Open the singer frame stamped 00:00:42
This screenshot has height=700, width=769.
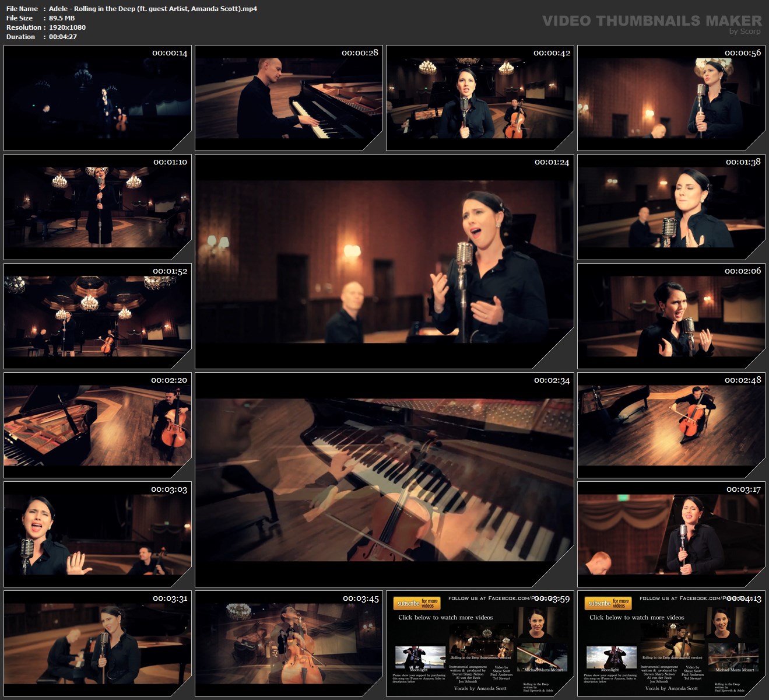(x=480, y=98)
